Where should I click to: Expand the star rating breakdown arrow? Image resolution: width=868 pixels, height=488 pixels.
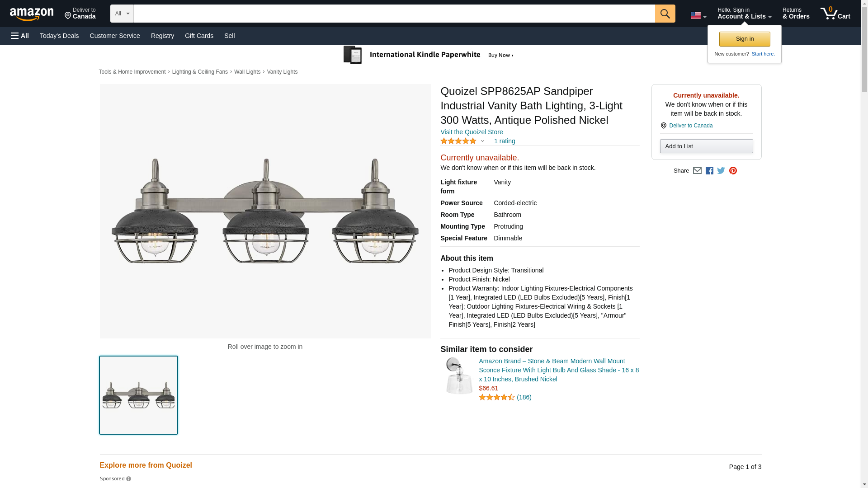coord(482,141)
